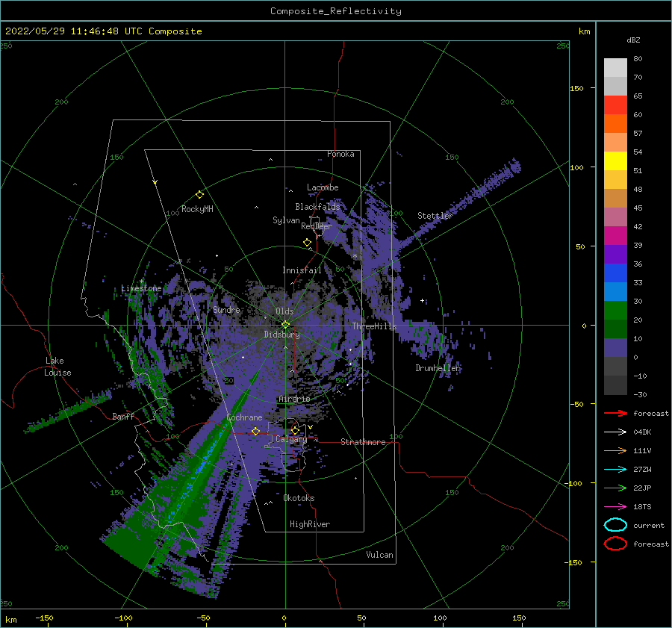Viewport: 672px width, 628px height.
Task: Click the Composite_Reflectivity title
Action: pyautogui.click(x=336, y=11)
